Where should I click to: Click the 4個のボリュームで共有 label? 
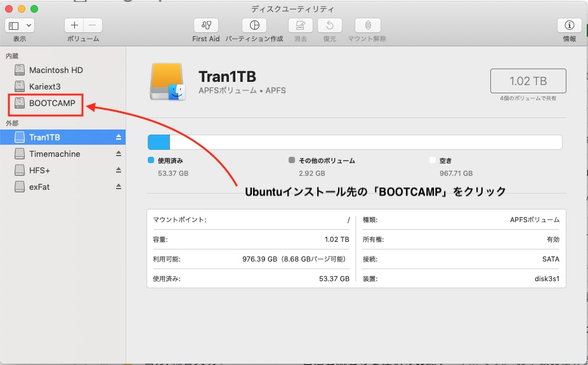(528, 98)
